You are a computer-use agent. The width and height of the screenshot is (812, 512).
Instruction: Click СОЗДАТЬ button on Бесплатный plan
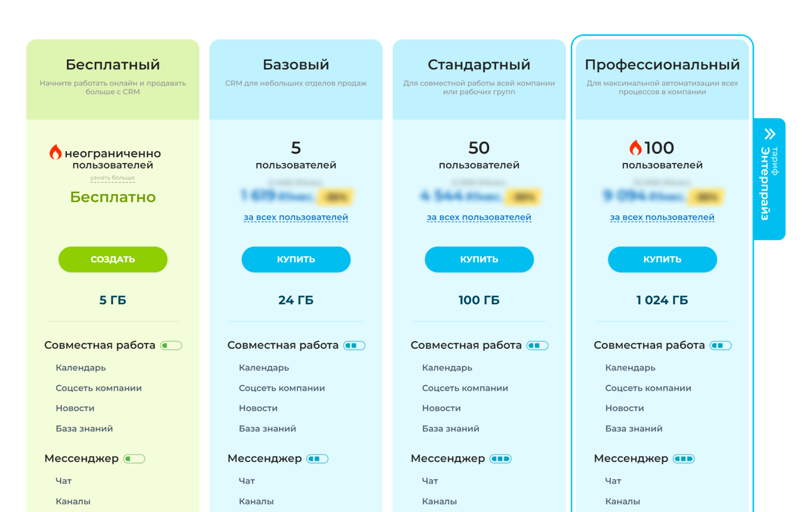click(113, 259)
